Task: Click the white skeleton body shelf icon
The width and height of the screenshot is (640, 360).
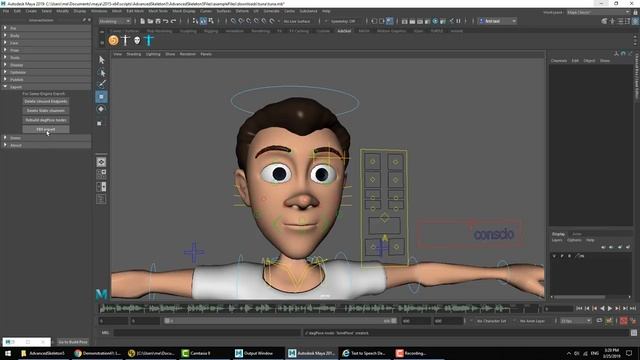Action: [125, 40]
